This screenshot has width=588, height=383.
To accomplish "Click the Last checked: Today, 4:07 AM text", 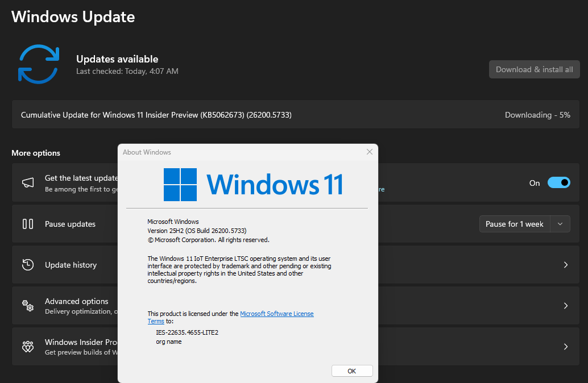I will (127, 71).
